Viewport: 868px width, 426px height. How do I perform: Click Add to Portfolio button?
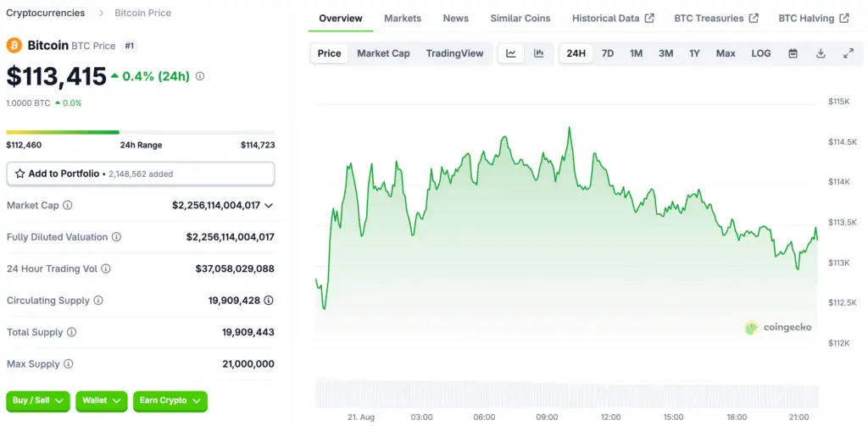point(141,174)
